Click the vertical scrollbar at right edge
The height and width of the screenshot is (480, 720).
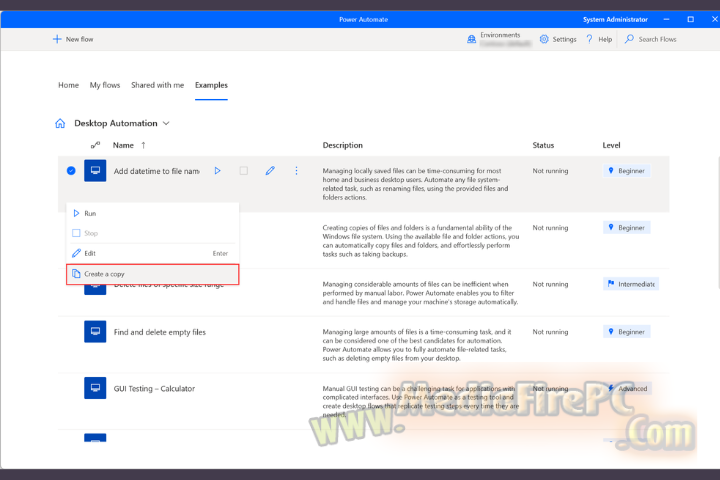click(x=718, y=223)
